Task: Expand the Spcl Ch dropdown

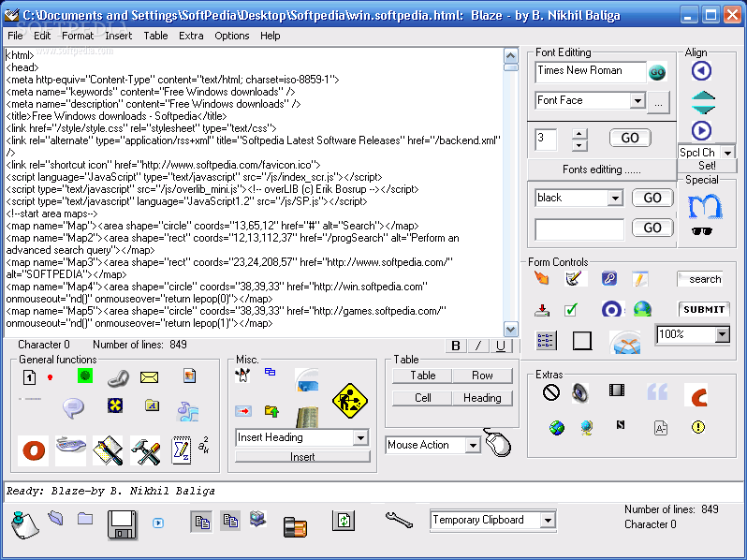Action: point(727,153)
